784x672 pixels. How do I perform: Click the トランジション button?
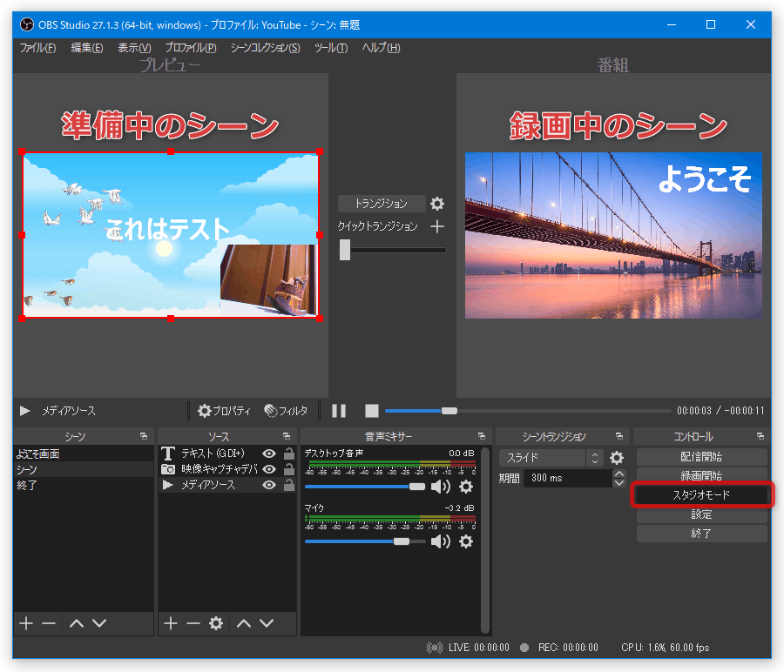382,204
